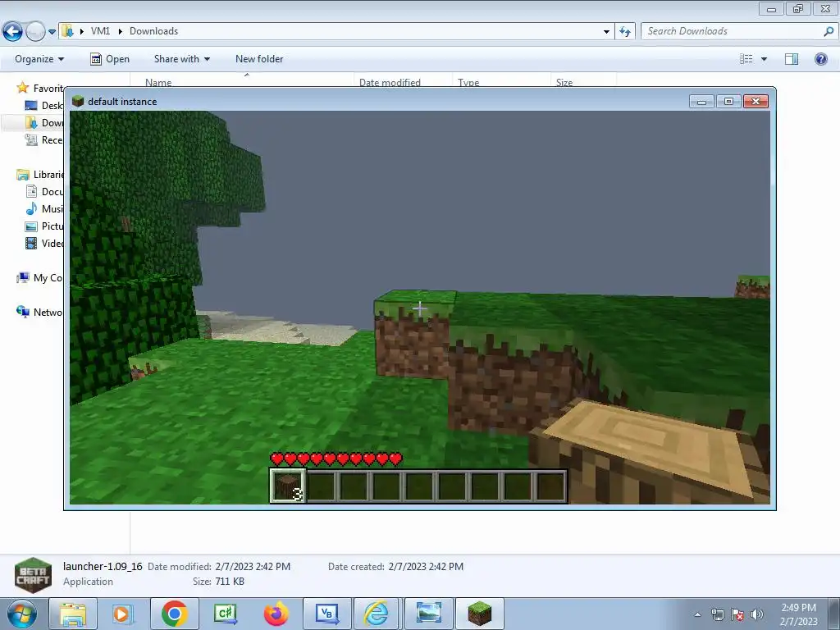The image size is (840, 630).
Task: Click the network status tray icon
Action: [x=717, y=614]
